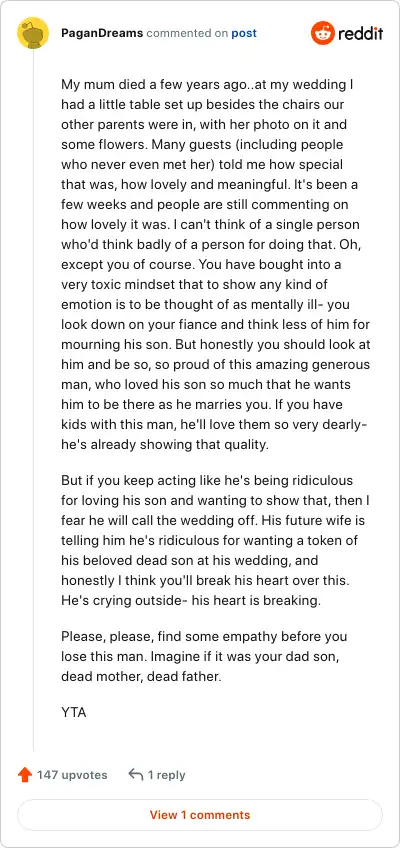The image size is (400, 848).
Task: Open the blue "post" link
Action: coord(244,34)
